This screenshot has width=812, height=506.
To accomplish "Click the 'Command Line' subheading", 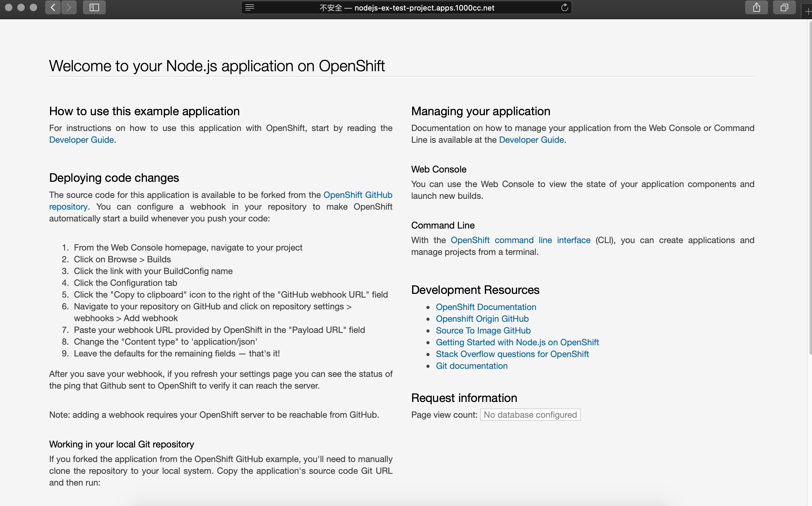I will point(443,225).
